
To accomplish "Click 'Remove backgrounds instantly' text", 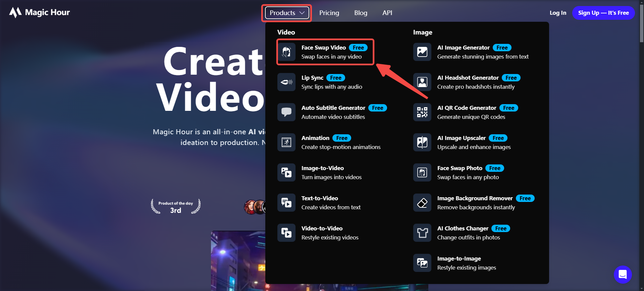I will coord(476,207).
